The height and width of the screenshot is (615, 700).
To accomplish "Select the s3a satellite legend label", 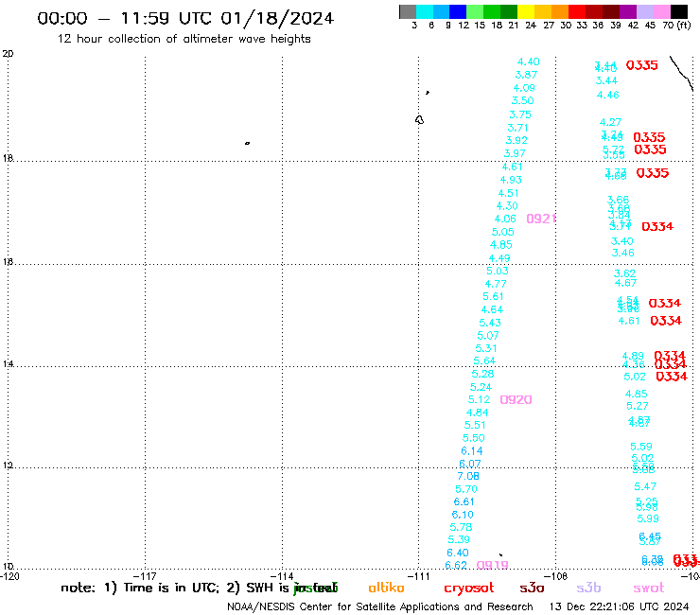I will click(532, 588).
